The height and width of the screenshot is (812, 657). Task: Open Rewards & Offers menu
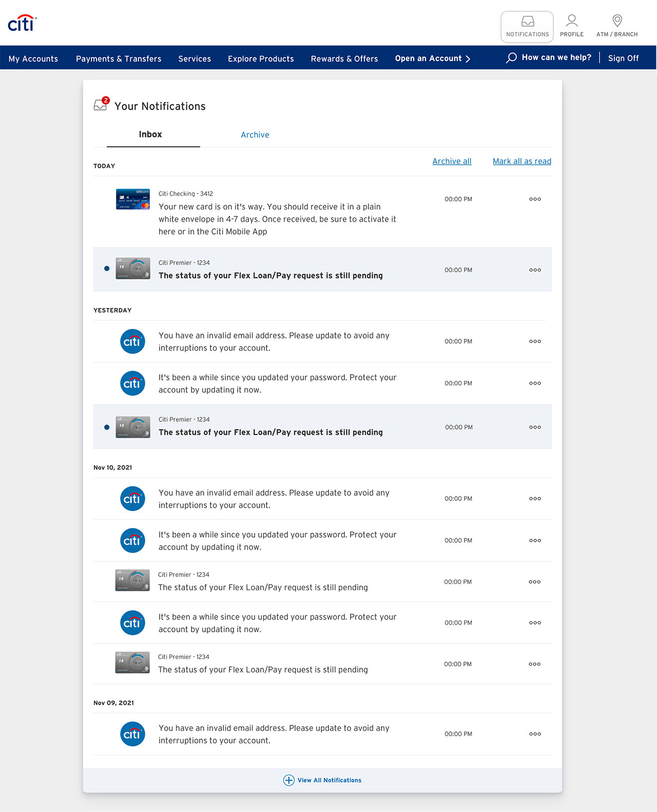(344, 59)
